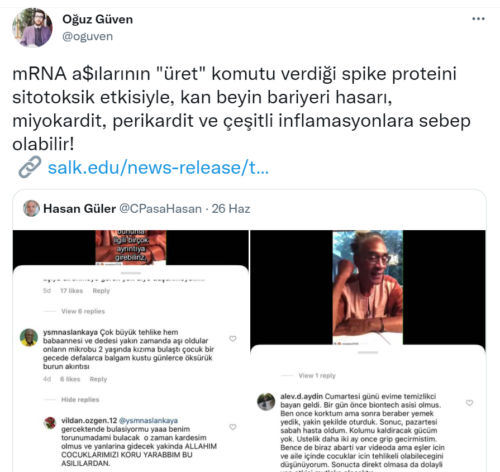Open the Oğuz Güven display name

pyautogui.click(x=98, y=19)
